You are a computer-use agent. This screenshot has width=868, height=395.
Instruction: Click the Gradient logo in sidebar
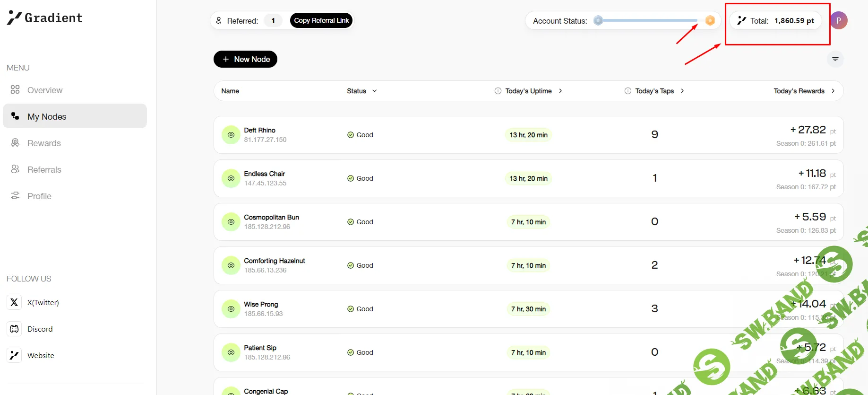coord(45,18)
